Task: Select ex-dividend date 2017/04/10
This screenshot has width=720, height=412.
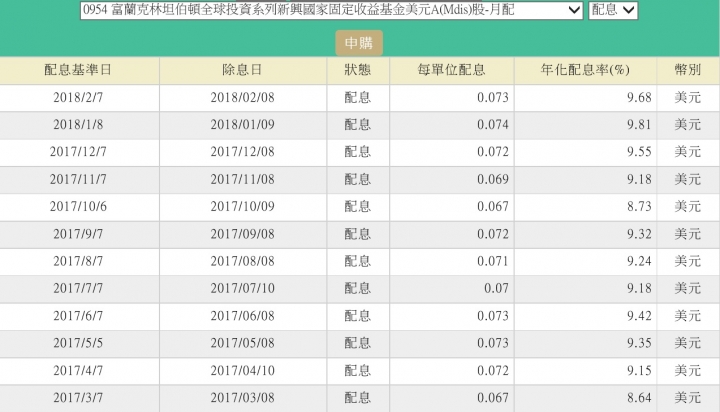Action: coord(242,370)
